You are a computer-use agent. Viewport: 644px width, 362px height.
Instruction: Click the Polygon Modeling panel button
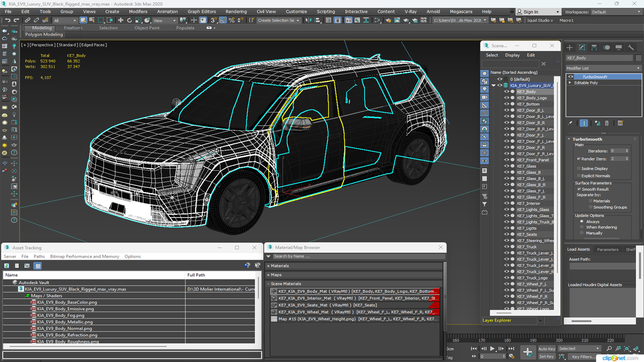[x=44, y=34]
